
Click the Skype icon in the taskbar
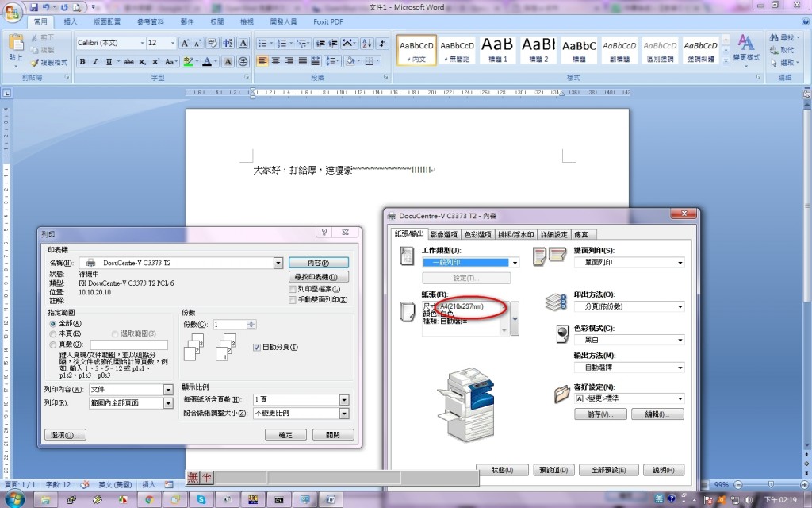click(x=201, y=500)
